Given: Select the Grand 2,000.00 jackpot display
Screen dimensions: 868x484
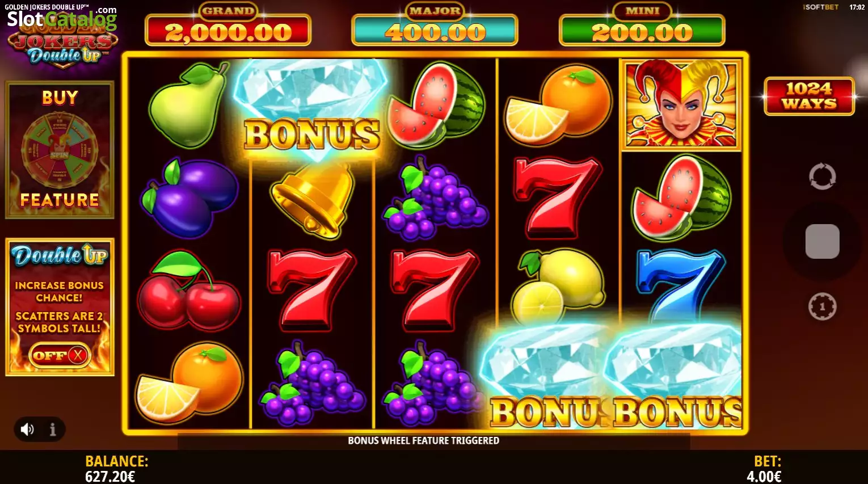Looking at the screenshot, I should click(x=228, y=25).
